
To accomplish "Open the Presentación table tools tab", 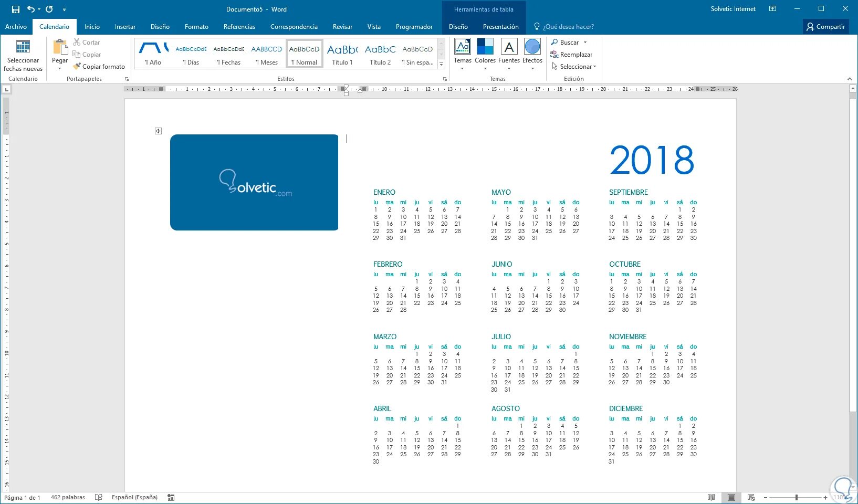I will point(501,26).
